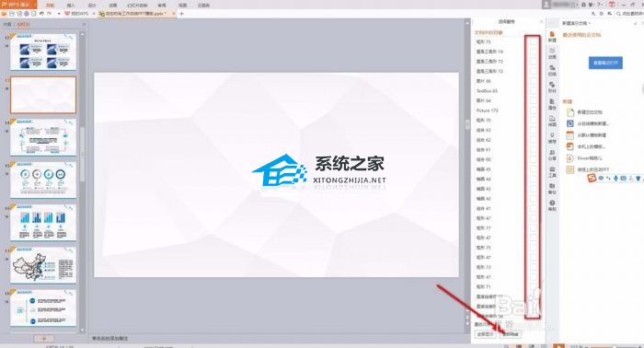Image resolution: width=644 pixels, height=348 pixels.
Task: Switch to the 大纲 outline tab
Action: 7,25
